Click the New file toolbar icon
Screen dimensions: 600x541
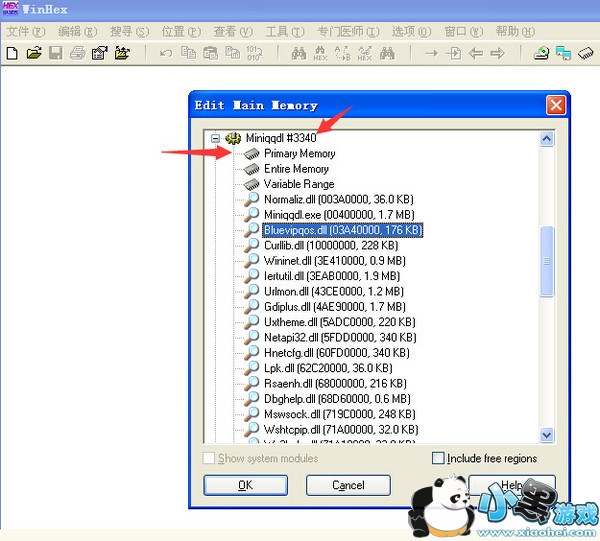12,53
